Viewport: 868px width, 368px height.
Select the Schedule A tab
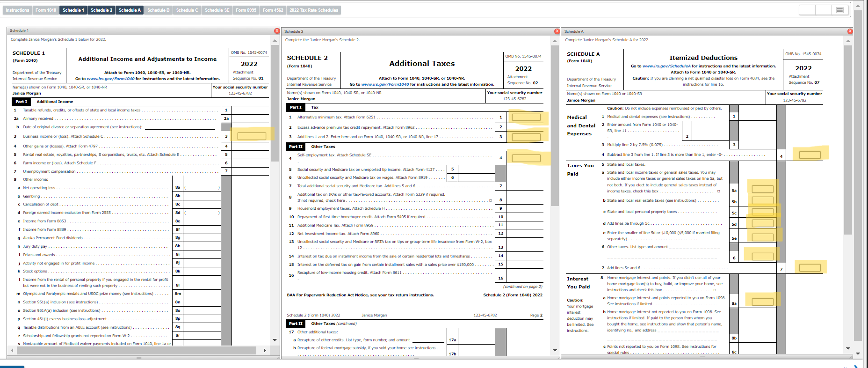coord(130,10)
